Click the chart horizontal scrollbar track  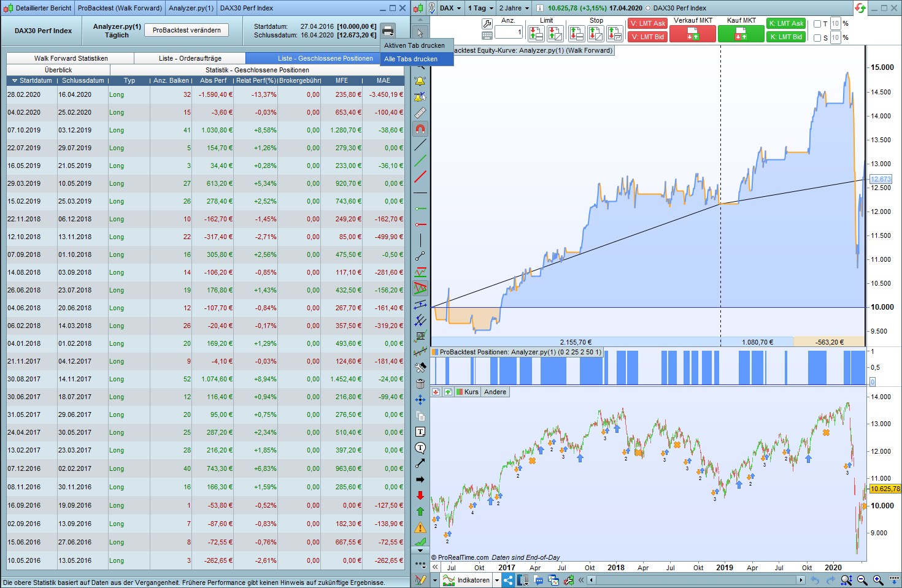[696, 580]
